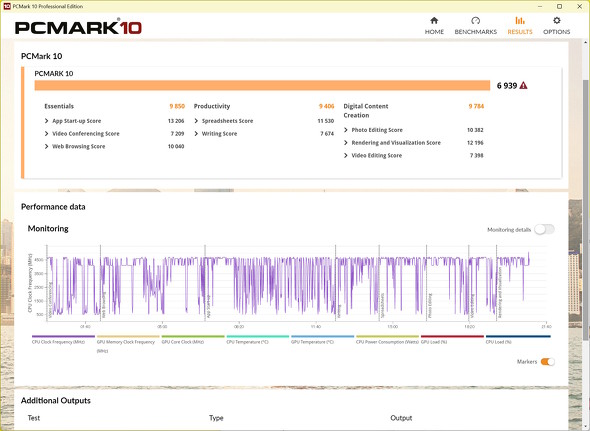
Task: Click the Test column header
Action: point(33,418)
